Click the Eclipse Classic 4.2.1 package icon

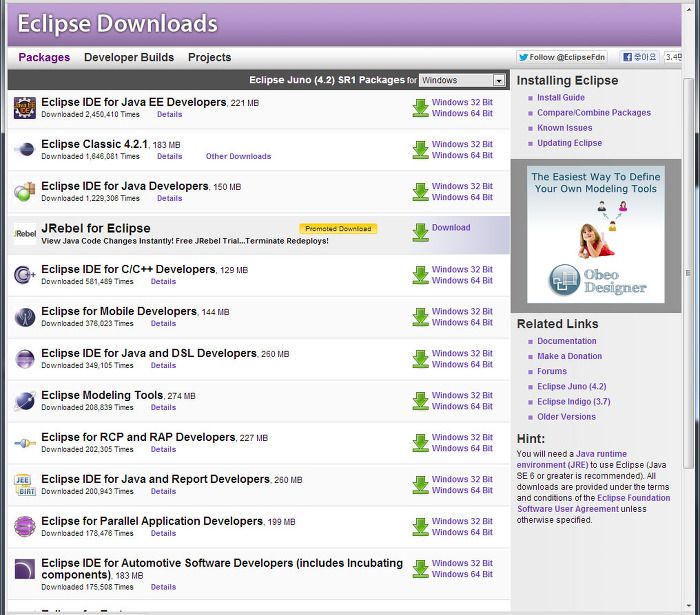coord(25,149)
